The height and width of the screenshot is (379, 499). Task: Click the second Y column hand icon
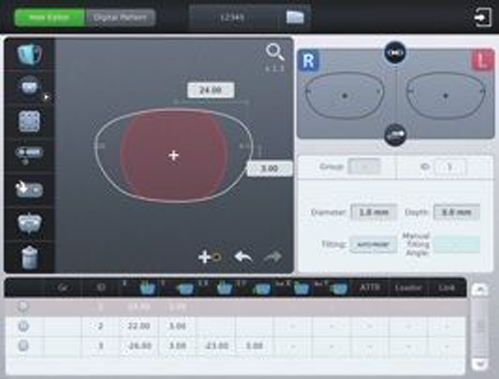click(262, 288)
